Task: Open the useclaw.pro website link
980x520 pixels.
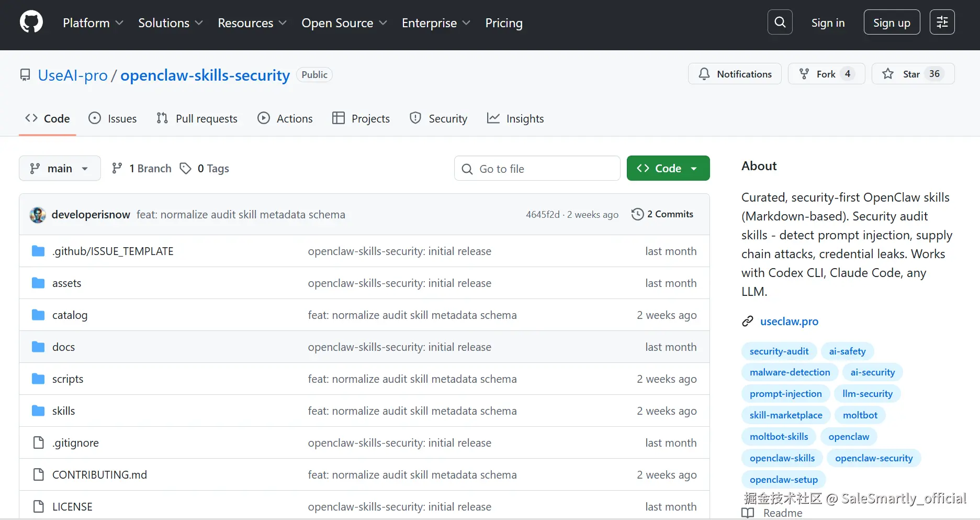Action: (789, 322)
